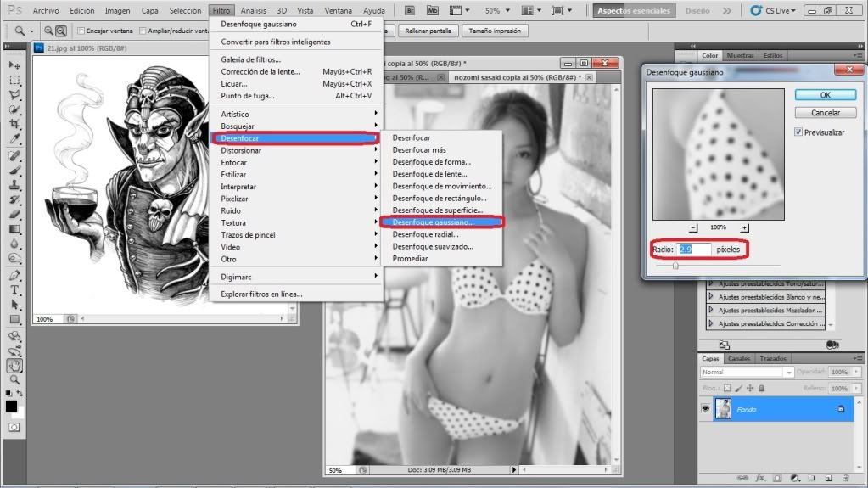
Task: Select the Gradient tool
Action: (x=14, y=229)
